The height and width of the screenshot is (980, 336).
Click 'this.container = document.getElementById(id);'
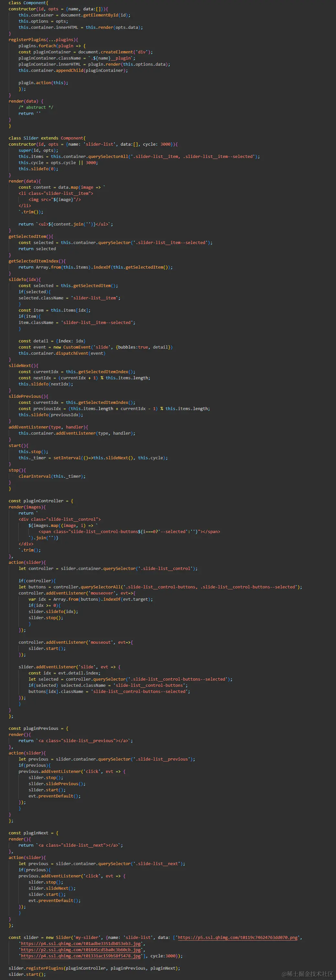[x=74, y=15]
